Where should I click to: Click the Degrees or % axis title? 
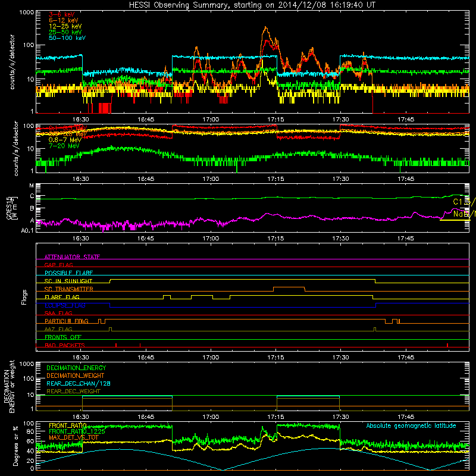pos(15,446)
